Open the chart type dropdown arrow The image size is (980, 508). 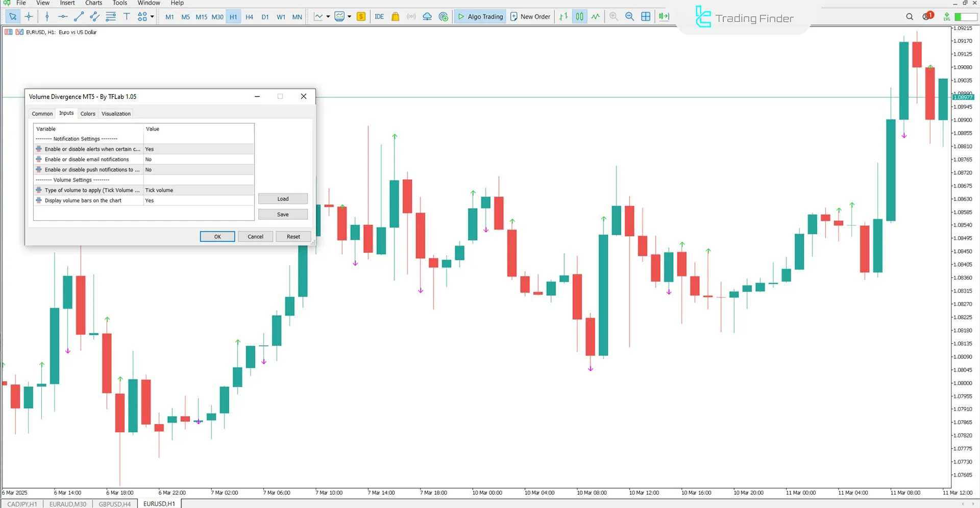coord(329,16)
